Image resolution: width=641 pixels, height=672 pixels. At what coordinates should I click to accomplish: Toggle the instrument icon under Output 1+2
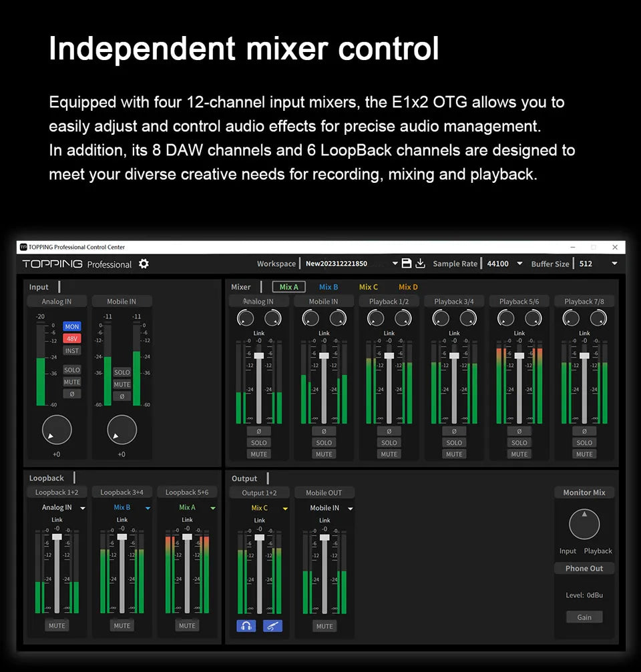(272, 626)
